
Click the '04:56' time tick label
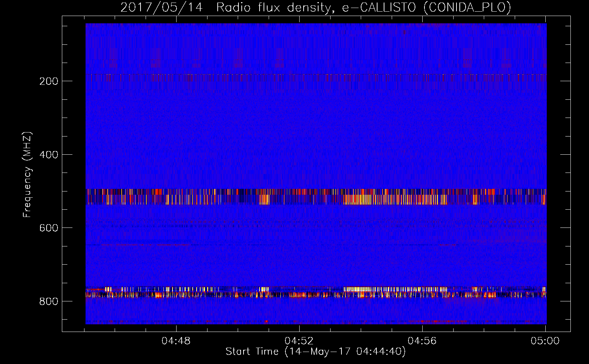pyautogui.click(x=422, y=341)
